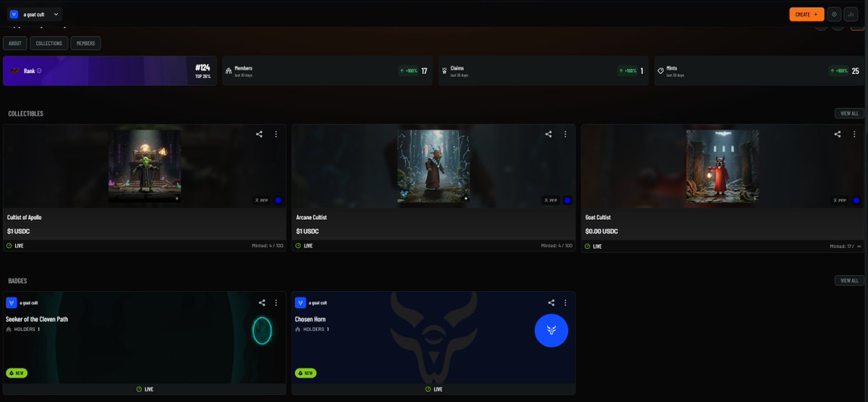Click the Chosen Horn badge title
The width and height of the screenshot is (868, 402).
[x=310, y=319]
